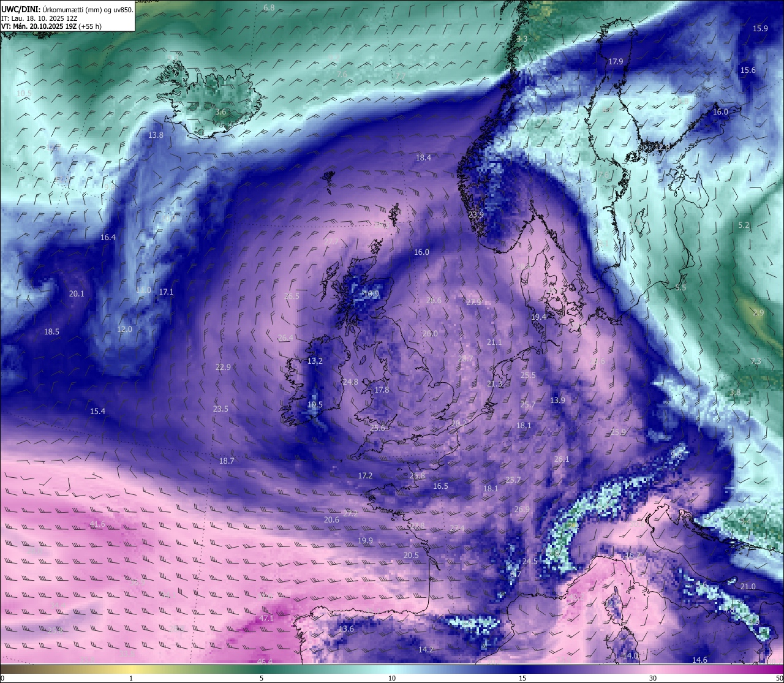Click the legend tick label '30'
Image resolution: width=784 pixels, height=683 pixels.
click(x=653, y=678)
